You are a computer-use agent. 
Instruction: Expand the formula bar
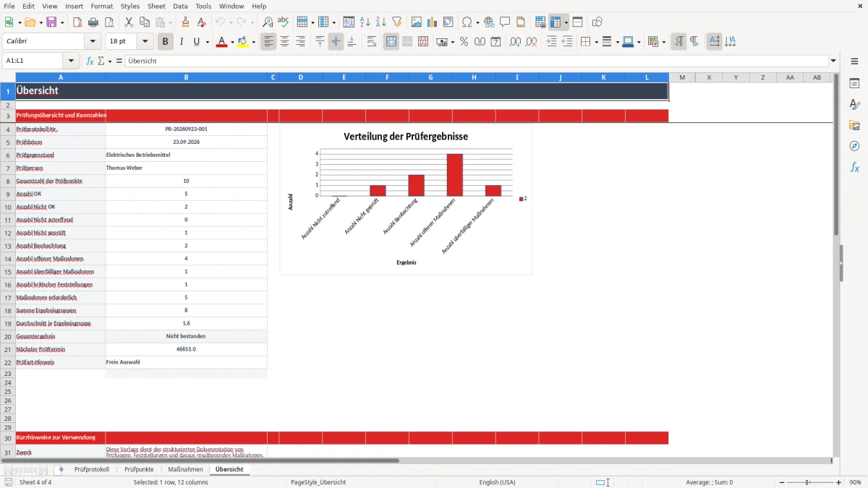833,61
